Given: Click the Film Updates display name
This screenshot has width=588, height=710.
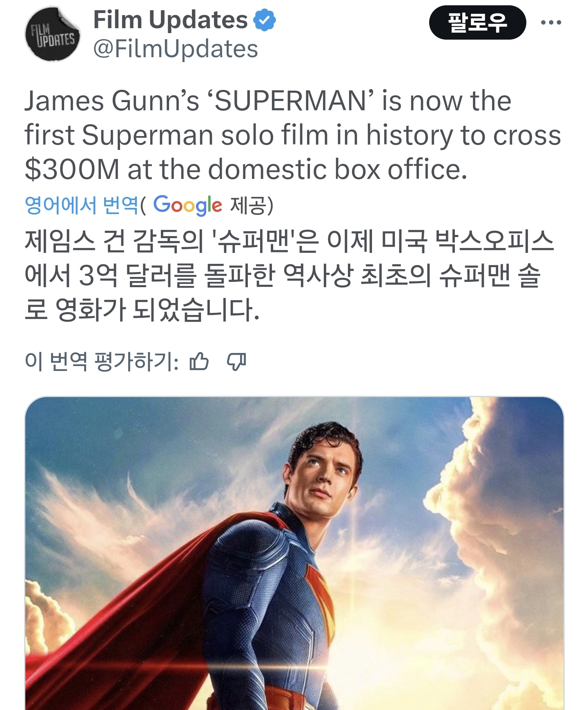Looking at the screenshot, I should point(170,20).
